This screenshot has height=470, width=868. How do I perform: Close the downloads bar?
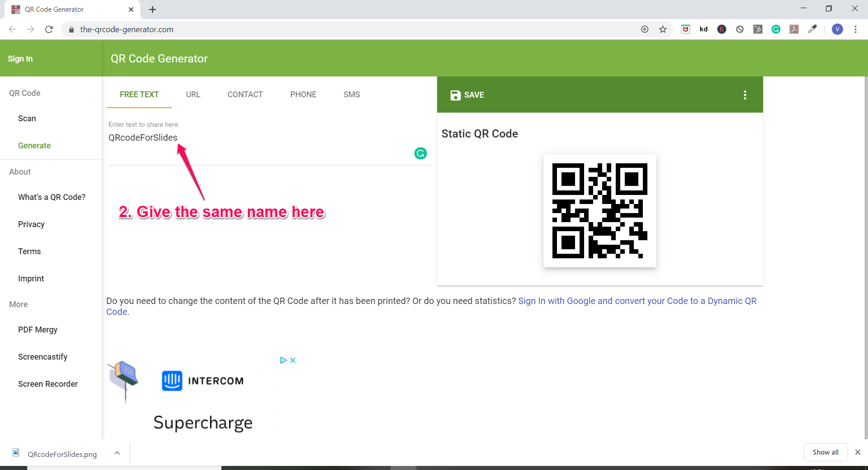(858, 452)
